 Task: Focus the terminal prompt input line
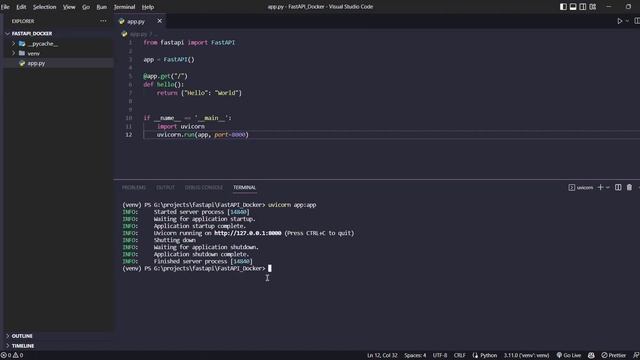coord(269,269)
